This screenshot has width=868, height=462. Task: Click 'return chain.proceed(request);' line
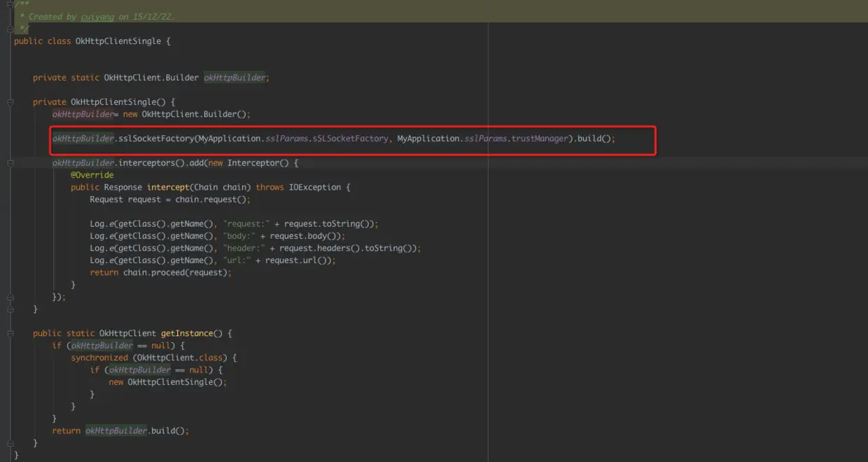tap(160, 272)
